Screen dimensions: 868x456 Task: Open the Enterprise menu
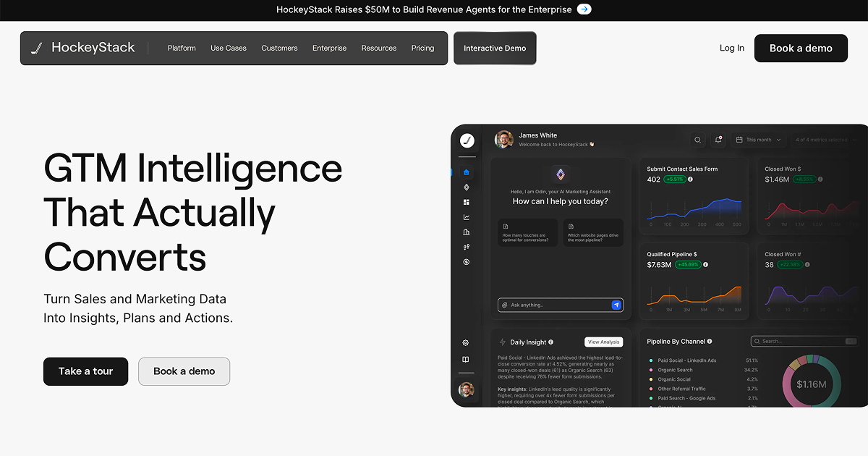[x=329, y=48]
